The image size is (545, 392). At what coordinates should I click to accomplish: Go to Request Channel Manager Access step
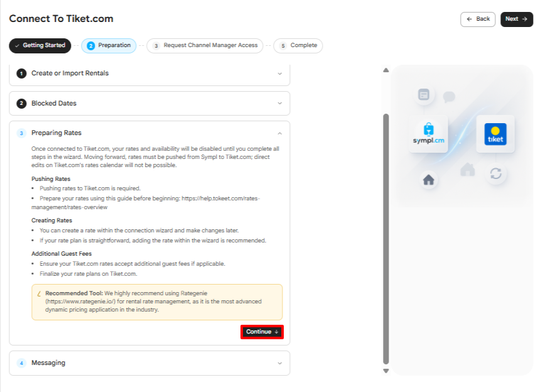[x=205, y=46]
